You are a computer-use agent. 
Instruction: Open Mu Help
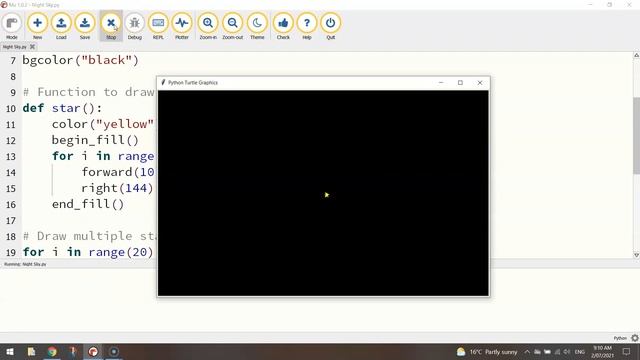(307, 26)
